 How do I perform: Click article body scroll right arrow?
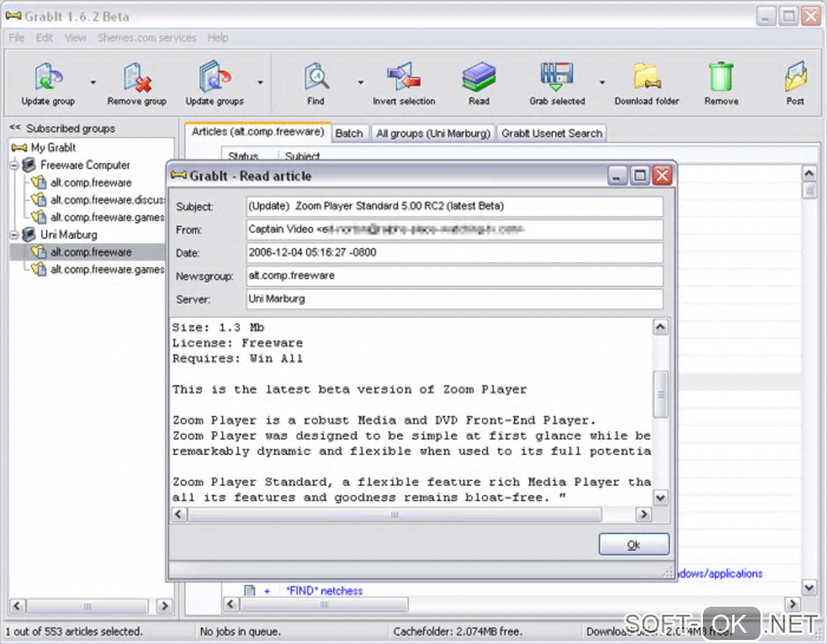coord(643,514)
